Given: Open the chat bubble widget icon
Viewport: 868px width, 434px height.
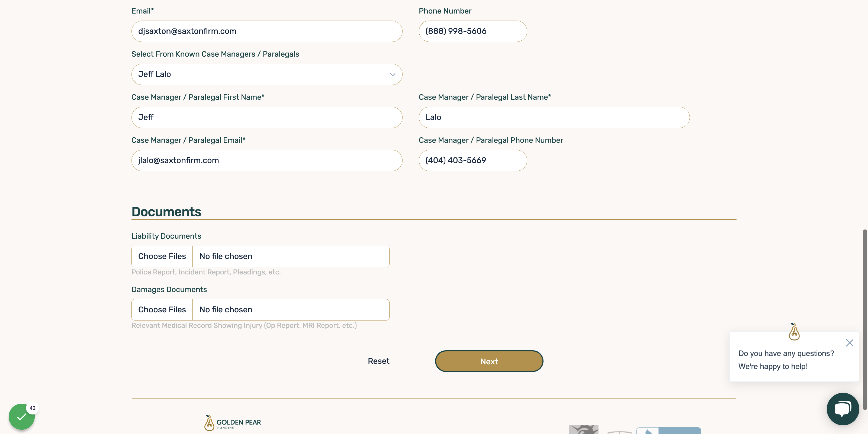Looking at the screenshot, I should 843,409.
